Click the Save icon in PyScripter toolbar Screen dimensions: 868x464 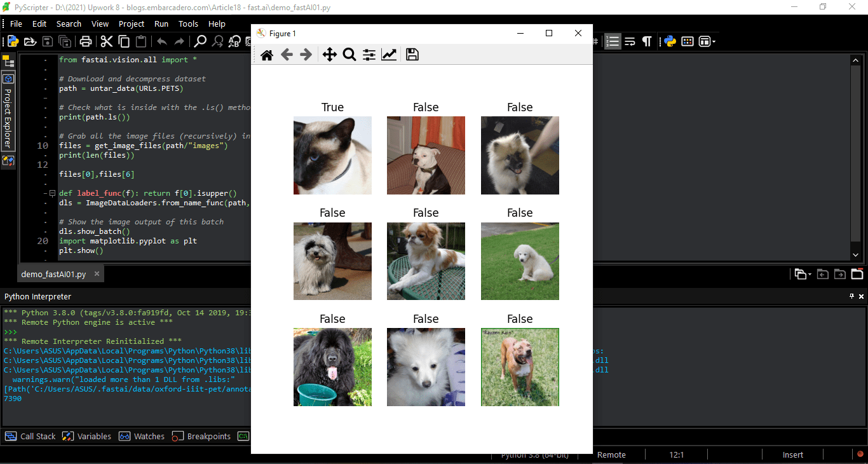click(48, 41)
